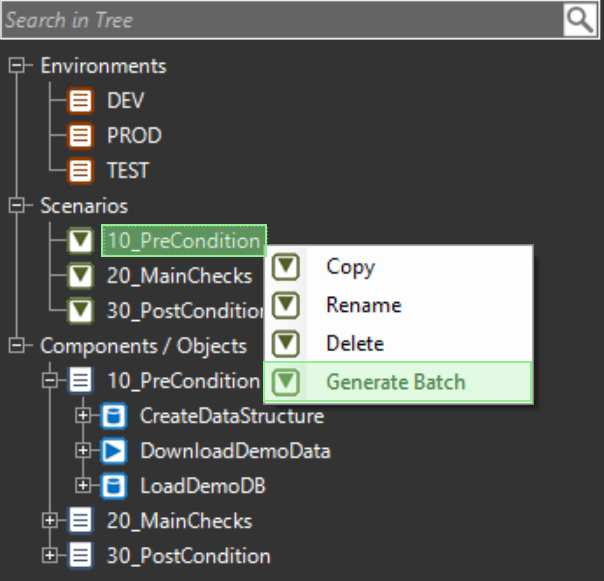Select the PROD environment

point(134,136)
